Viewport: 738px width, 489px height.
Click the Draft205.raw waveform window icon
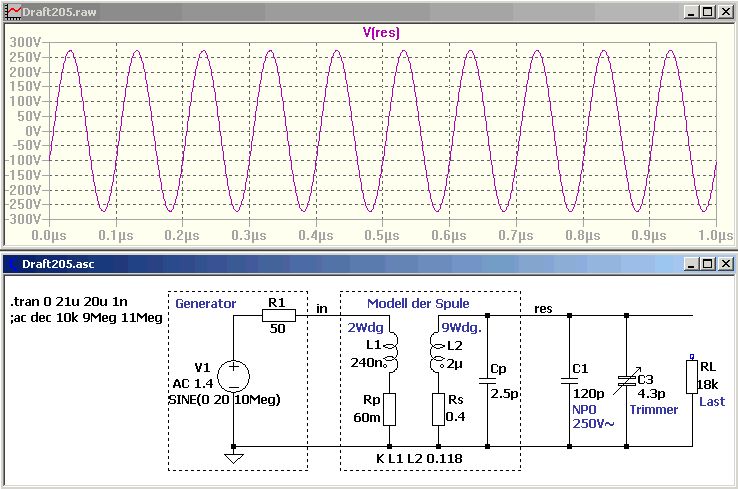click(x=13, y=12)
